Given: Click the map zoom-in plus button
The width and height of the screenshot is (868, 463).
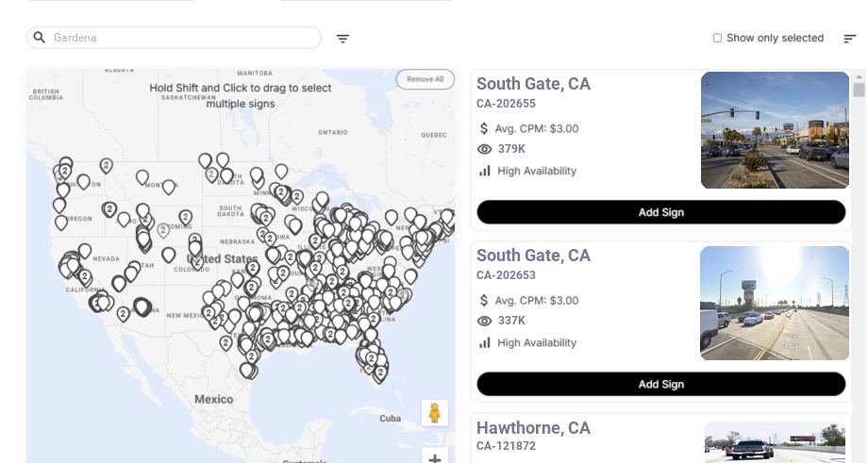Looking at the screenshot, I should click(435, 459).
